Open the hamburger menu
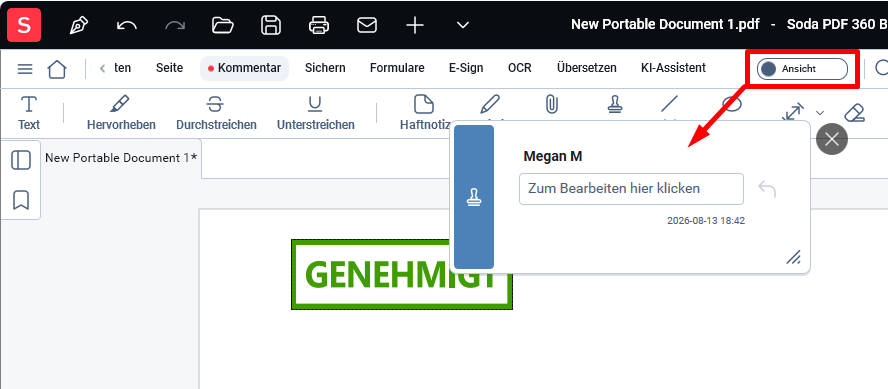888x389 pixels. (x=25, y=69)
